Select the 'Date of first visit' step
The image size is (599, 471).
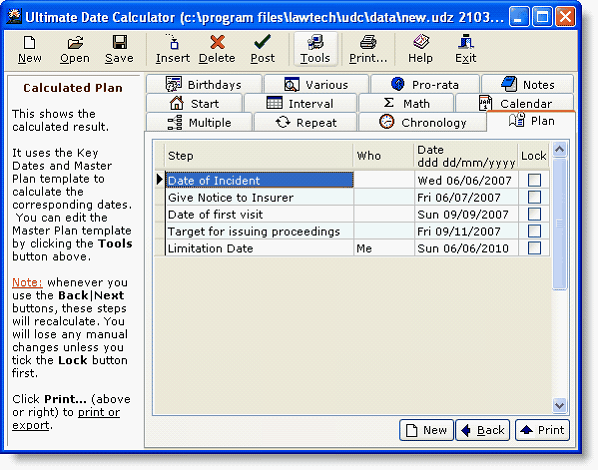point(259,214)
